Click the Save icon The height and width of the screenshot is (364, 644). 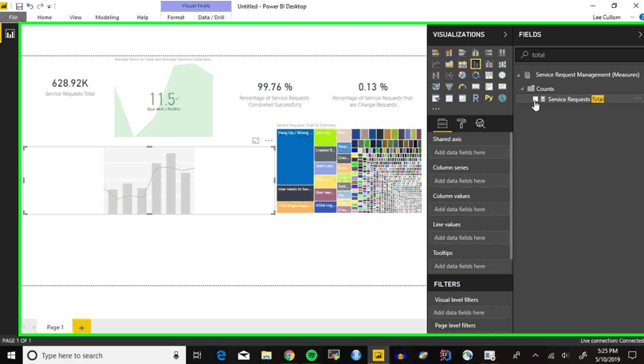pos(19,6)
